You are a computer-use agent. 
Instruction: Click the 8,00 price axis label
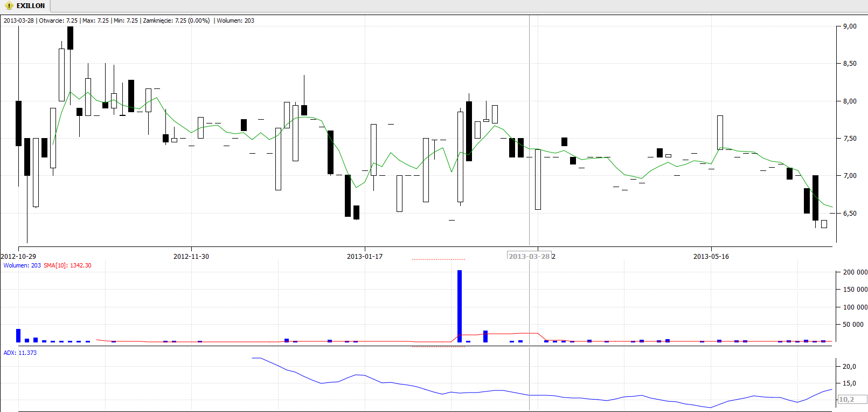[850, 101]
